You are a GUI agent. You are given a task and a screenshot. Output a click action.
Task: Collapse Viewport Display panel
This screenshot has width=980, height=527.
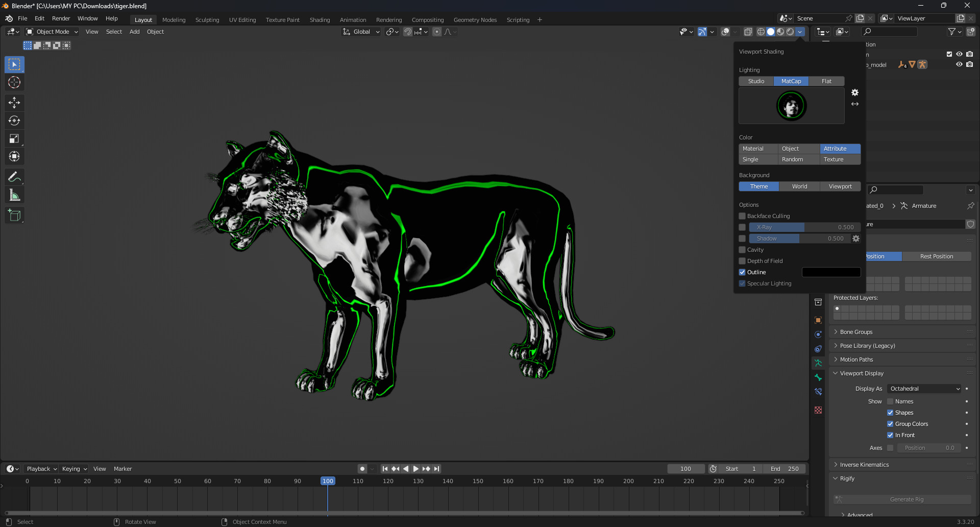point(862,373)
